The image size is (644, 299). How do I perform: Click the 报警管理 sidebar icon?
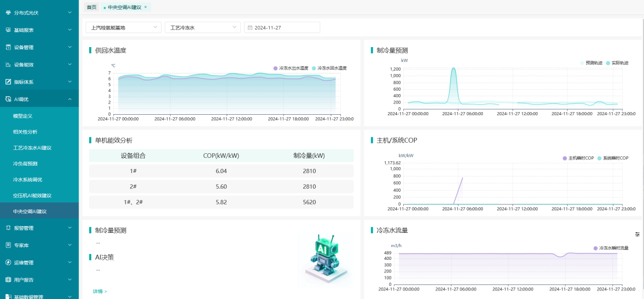click(x=8, y=228)
